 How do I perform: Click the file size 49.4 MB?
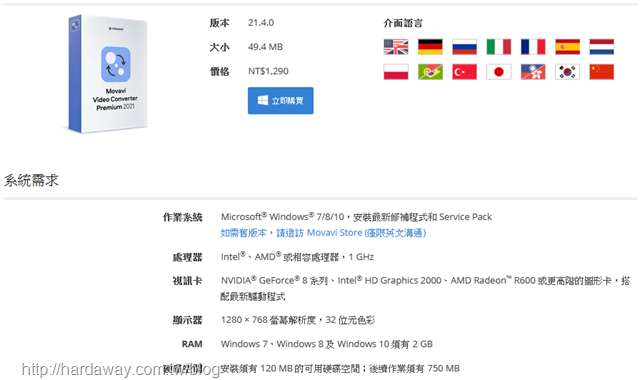[x=265, y=47]
